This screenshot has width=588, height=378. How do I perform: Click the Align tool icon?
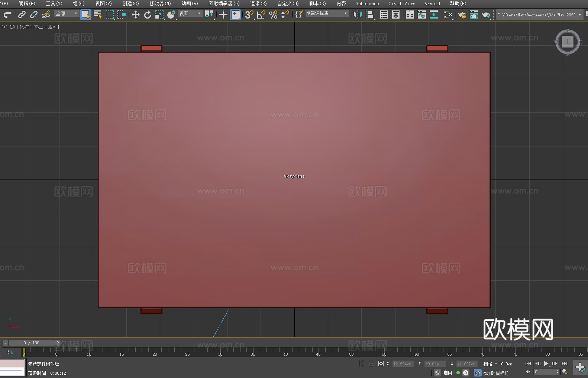click(370, 14)
